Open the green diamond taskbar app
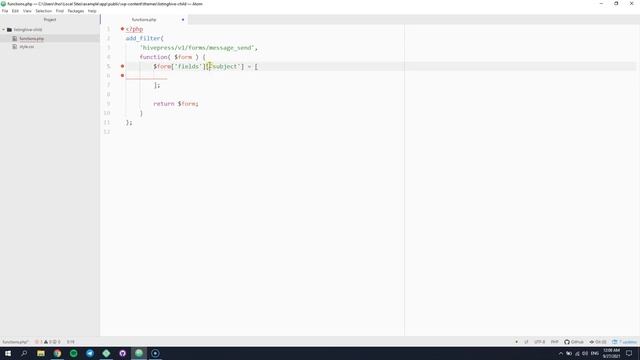 (106, 353)
